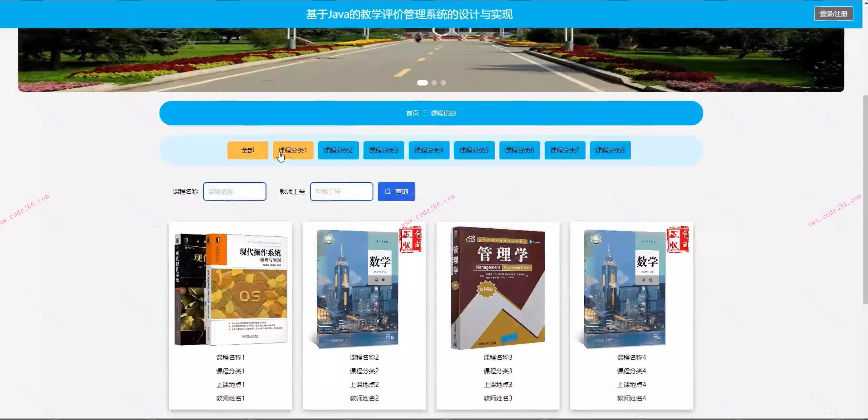Navigate to the 首页 tab
Viewport: 868px width, 420px height.
tap(413, 113)
